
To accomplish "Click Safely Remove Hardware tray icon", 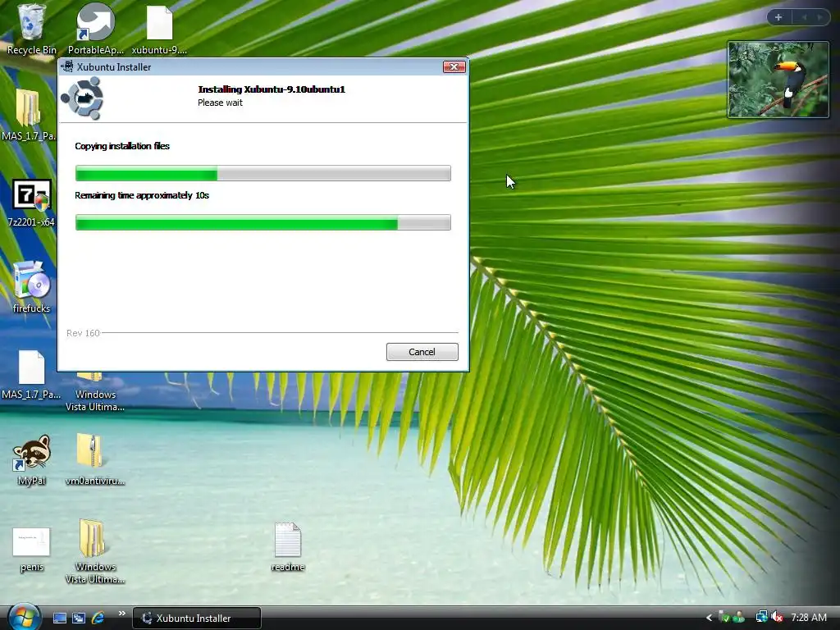I will pos(724,617).
